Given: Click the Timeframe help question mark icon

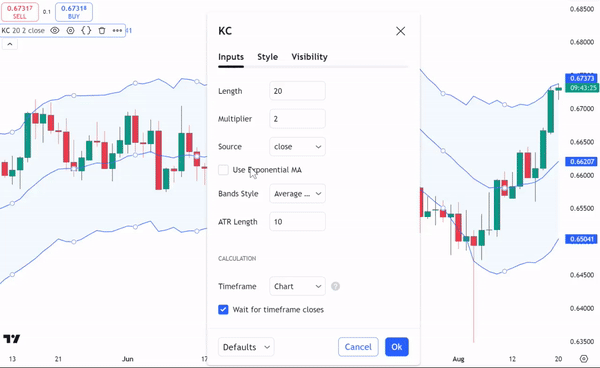Looking at the screenshot, I should [335, 286].
